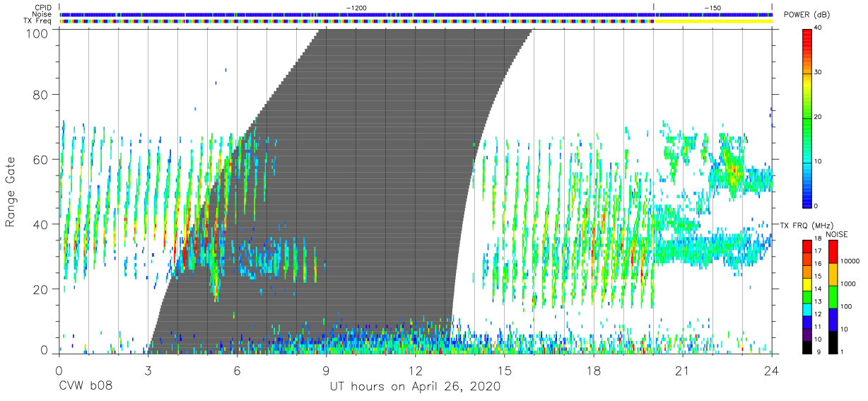This screenshot has width=868, height=401.
Task: Click the x-axis tick label '15'
Action: (x=505, y=370)
